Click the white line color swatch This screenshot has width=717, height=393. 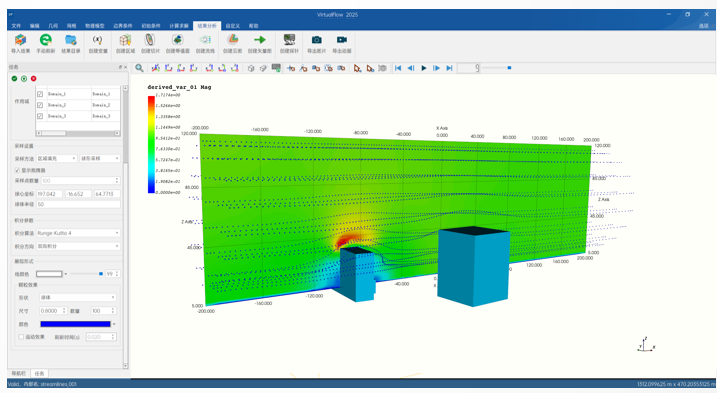(x=49, y=274)
